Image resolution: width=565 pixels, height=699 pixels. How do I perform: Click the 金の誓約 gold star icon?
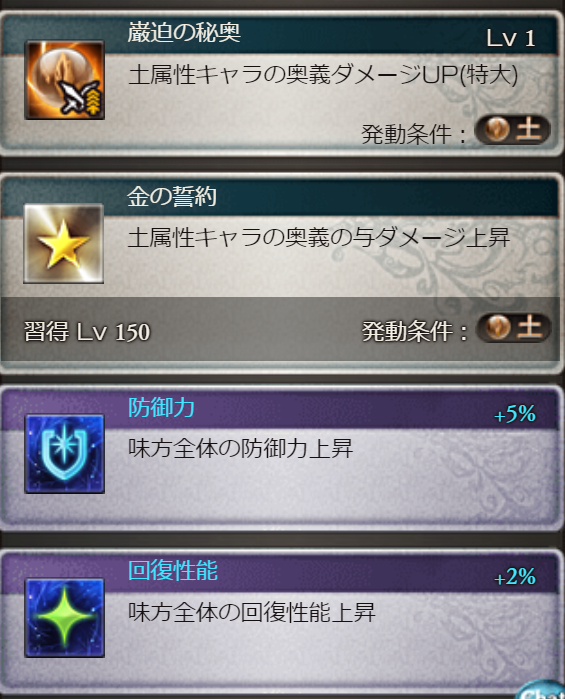pyautogui.click(x=64, y=243)
